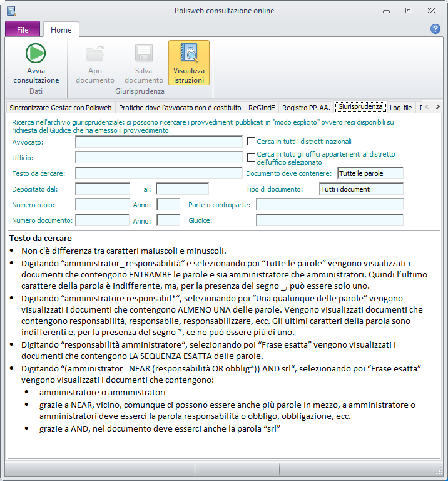Click the 'Non c'è differenza tra caratteri' line
This screenshot has width=448, height=481.
124,251
